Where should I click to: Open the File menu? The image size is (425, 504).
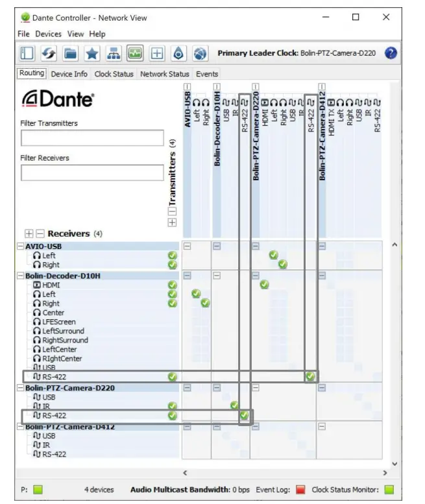pos(23,34)
